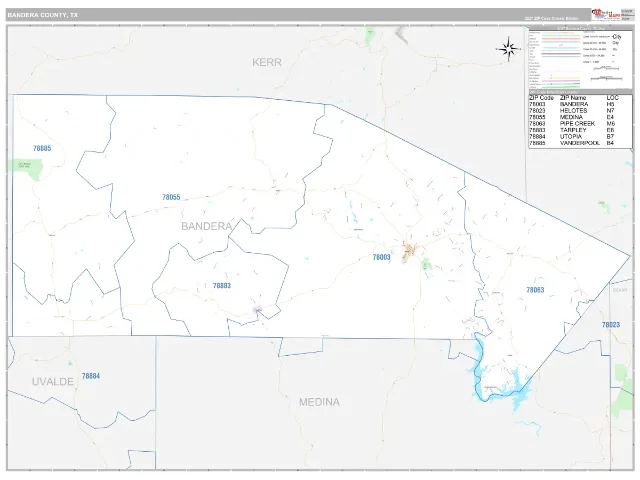640x480 pixels.
Task: Click the blue 78885 ZIP label on map
Action: pos(42,148)
